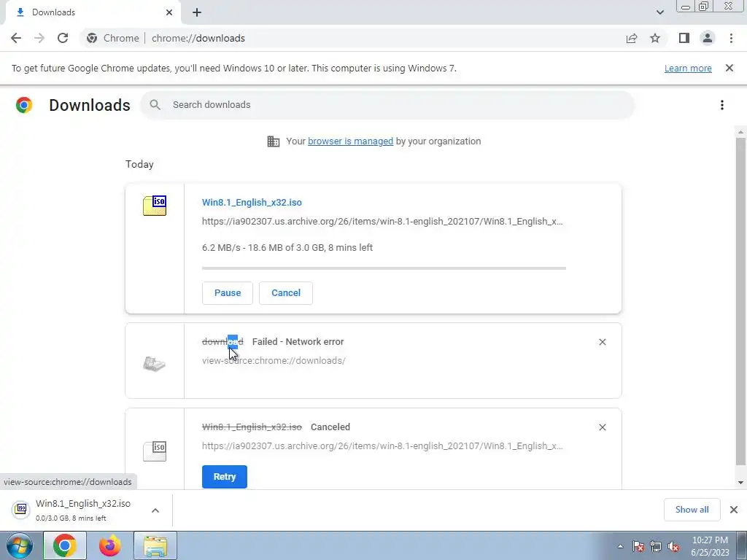This screenshot has width=747, height=560.
Task: Dismiss the Windows 7 update notice
Action: (729, 68)
